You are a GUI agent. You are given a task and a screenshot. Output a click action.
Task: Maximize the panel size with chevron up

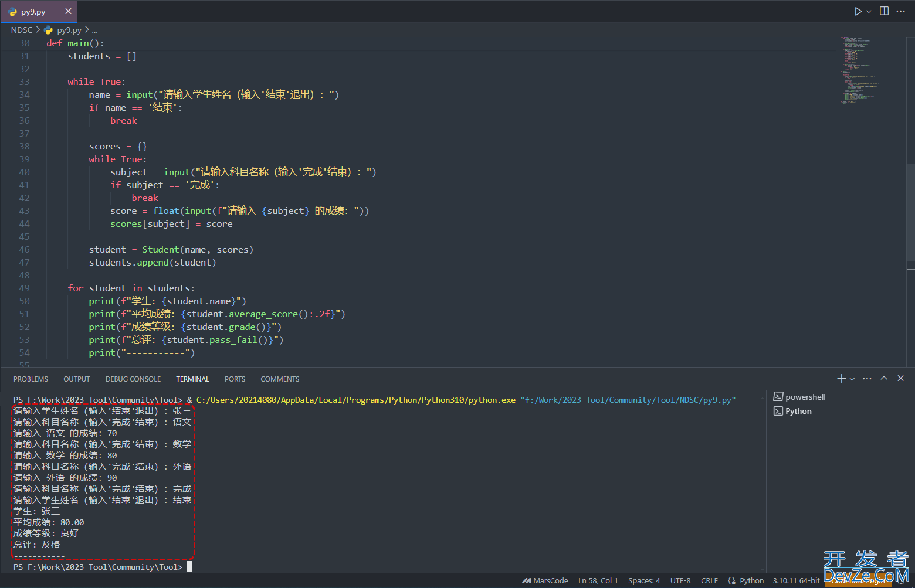click(x=884, y=379)
